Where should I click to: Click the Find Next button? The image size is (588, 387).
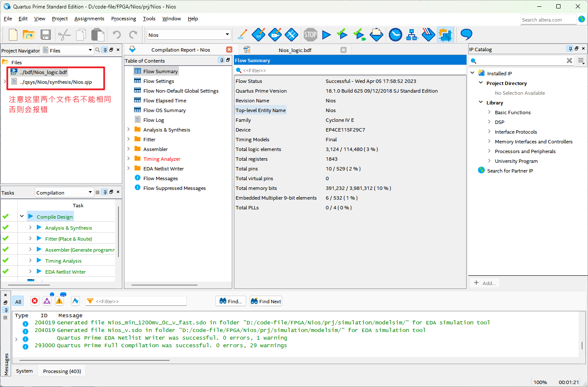point(266,301)
